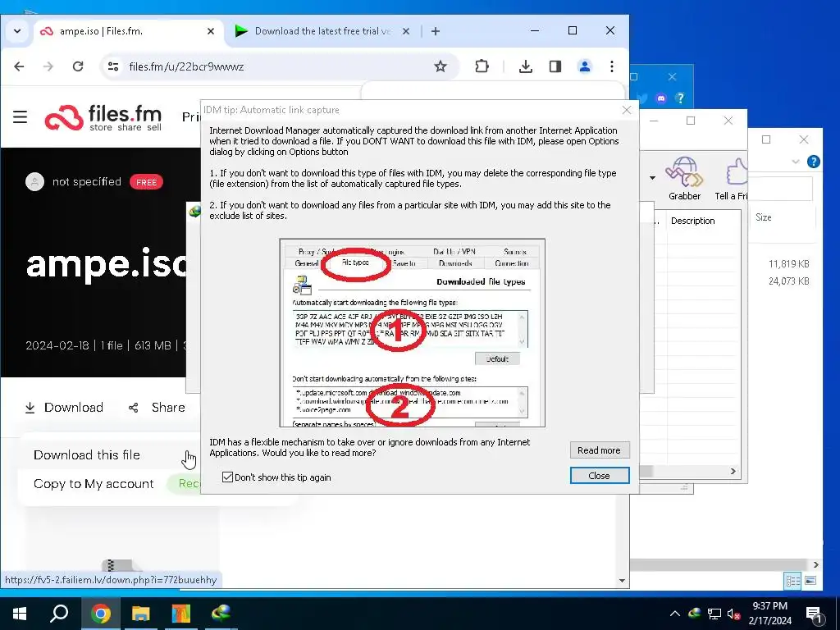The width and height of the screenshot is (840, 630).
Task: Open Windows taskbar search
Action: (x=59, y=614)
